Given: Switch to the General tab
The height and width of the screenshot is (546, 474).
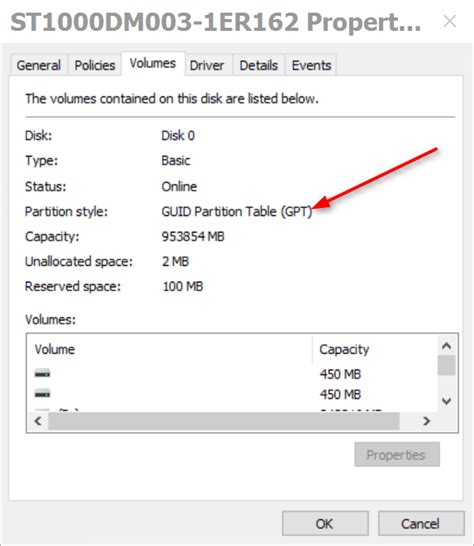Looking at the screenshot, I should click(39, 65).
